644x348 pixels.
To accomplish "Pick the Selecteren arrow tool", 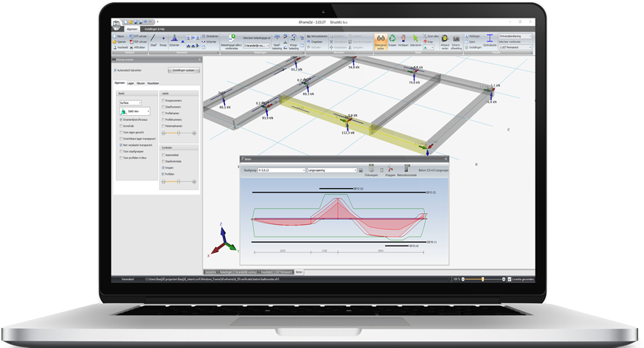I will [x=416, y=40].
